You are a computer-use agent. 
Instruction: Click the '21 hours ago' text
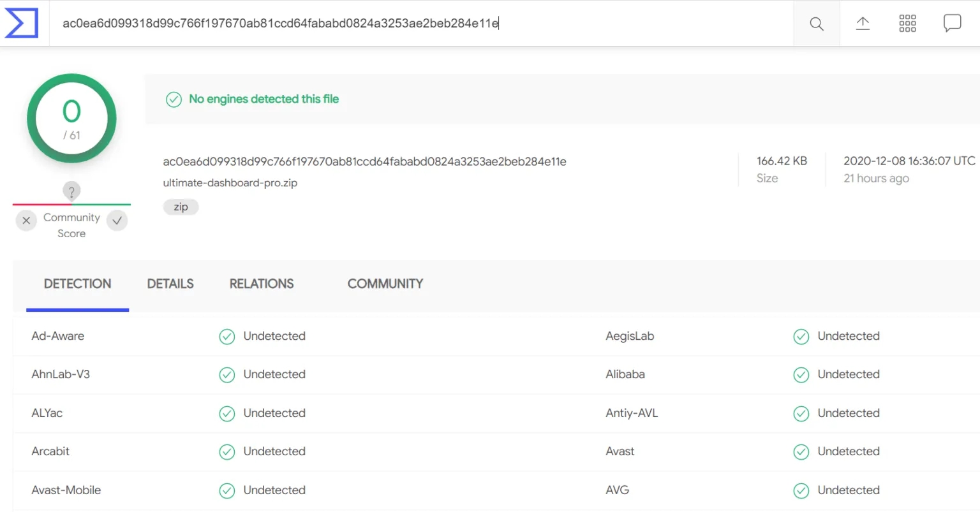[x=876, y=179]
